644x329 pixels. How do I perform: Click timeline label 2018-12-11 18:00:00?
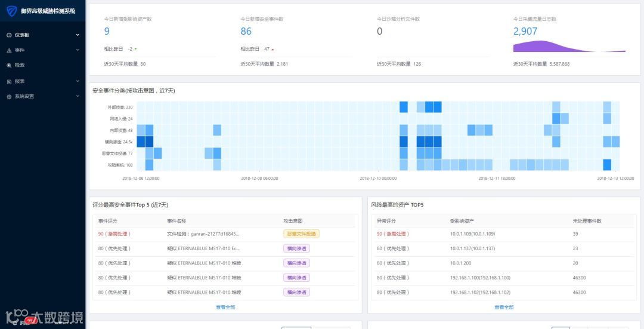[497, 179]
